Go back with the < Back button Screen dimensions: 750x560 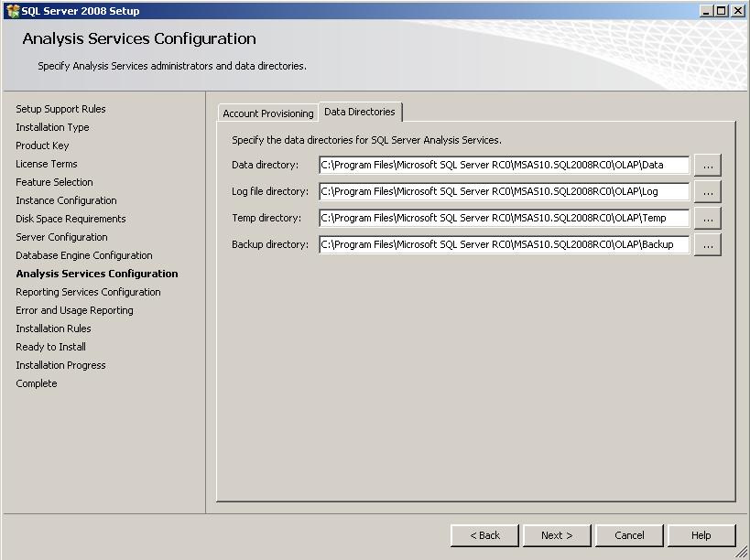484,535
